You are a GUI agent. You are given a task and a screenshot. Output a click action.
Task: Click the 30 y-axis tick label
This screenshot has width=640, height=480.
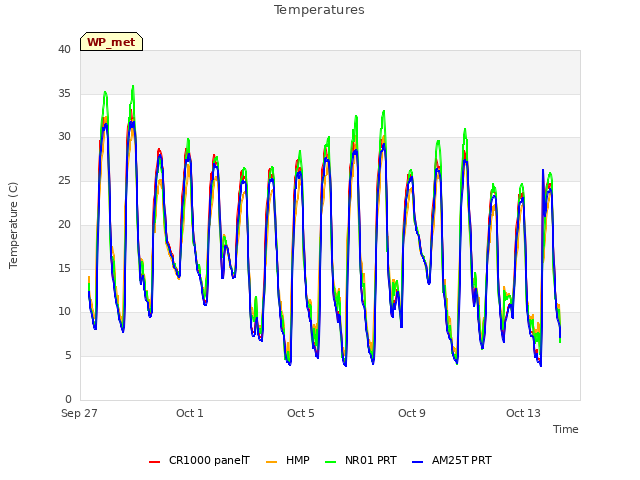[x=64, y=137]
